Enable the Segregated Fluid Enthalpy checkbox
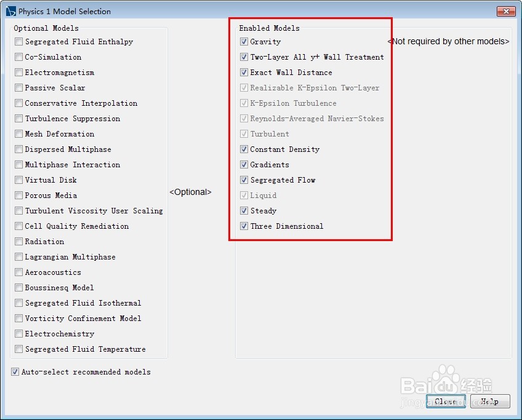The image size is (522, 420). pyautogui.click(x=19, y=42)
